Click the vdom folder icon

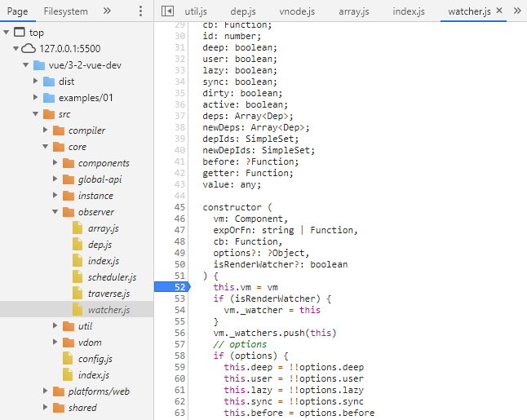(x=69, y=343)
